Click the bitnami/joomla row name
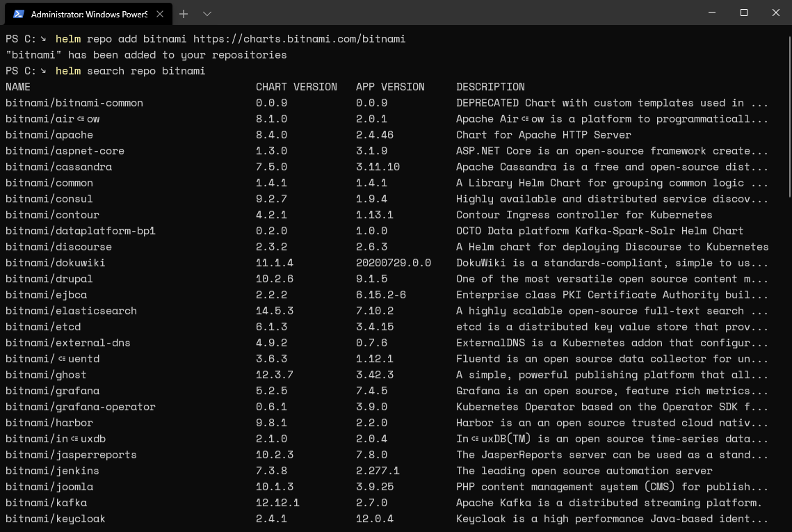This screenshot has height=532, width=792. (x=49, y=487)
